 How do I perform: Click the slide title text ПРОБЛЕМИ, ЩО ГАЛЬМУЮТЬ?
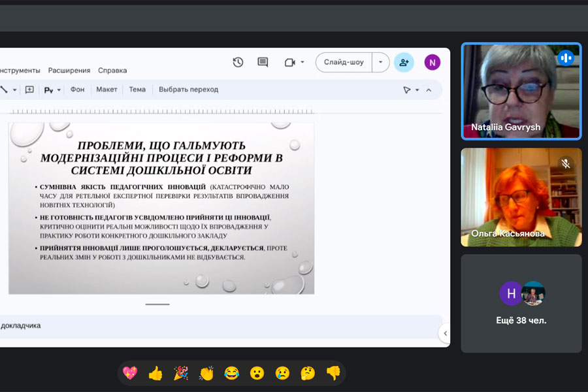tap(161, 146)
